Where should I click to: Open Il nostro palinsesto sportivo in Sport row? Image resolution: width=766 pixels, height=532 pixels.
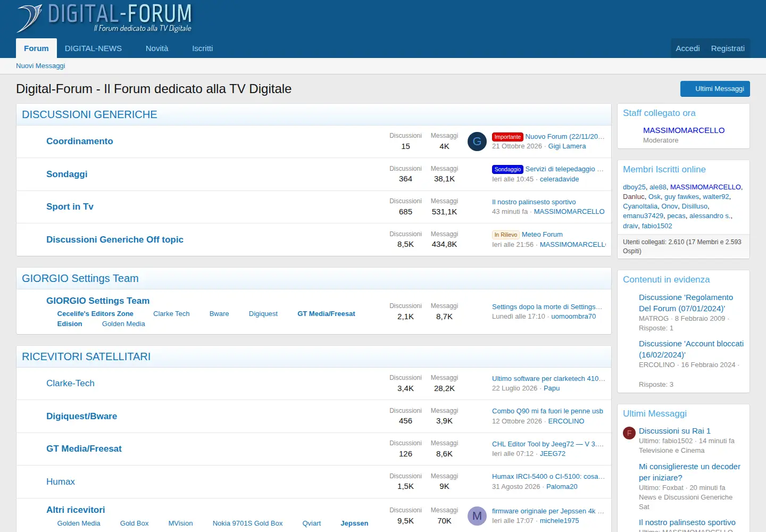point(534,202)
